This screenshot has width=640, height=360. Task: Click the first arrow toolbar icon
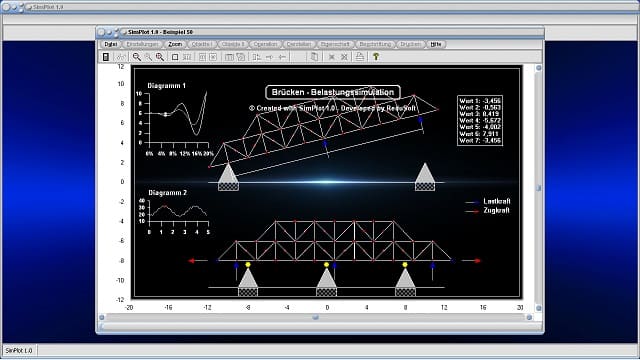(269, 57)
